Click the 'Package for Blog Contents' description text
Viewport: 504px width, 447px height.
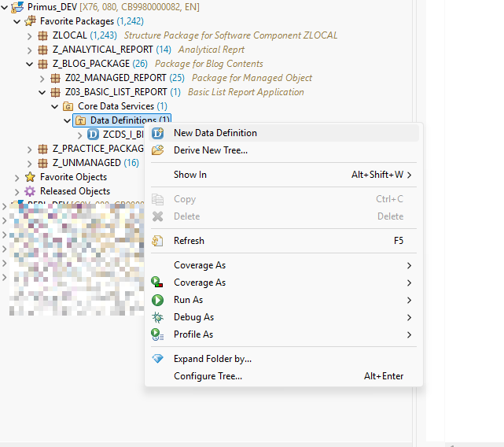209,64
